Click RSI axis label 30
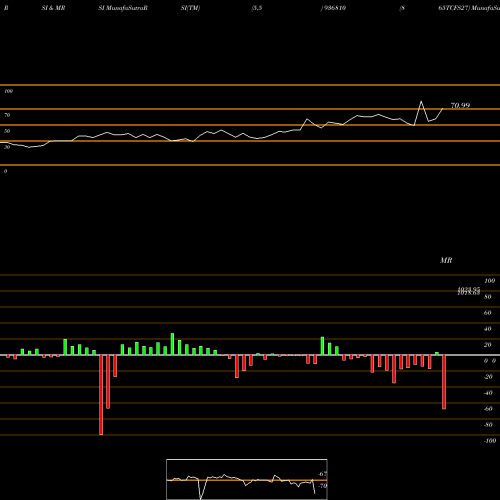The image size is (500, 500). (7, 147)
